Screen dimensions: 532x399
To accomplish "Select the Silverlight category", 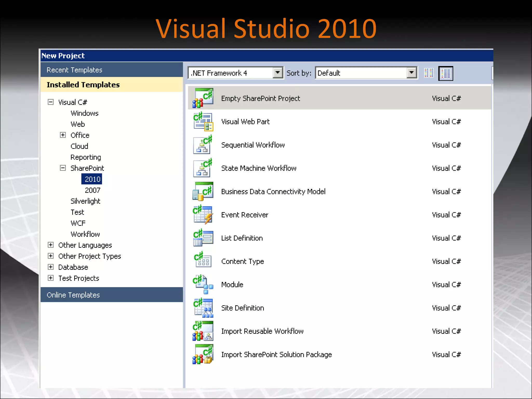I will coord(85,201).
